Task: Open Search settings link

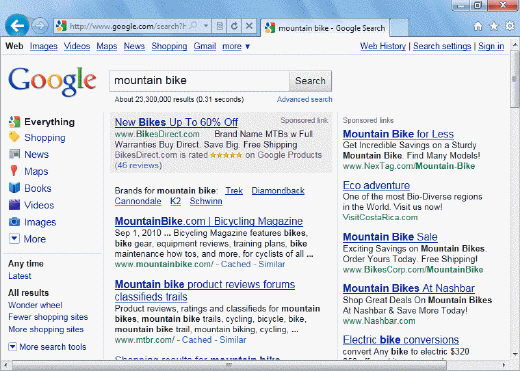Action: coord(442,46)
